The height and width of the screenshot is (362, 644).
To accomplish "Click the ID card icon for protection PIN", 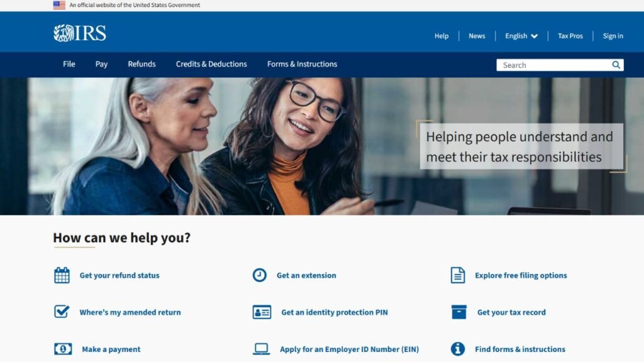I will (x=262, y=312).
